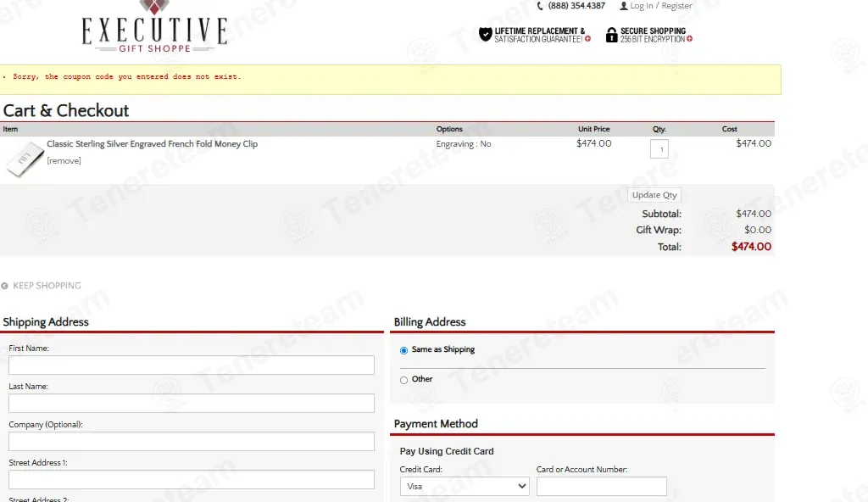This screenshot has width=868, height=502.
Task: Click the Unit Price value $474.00
Action: click(x=594, y=143)
